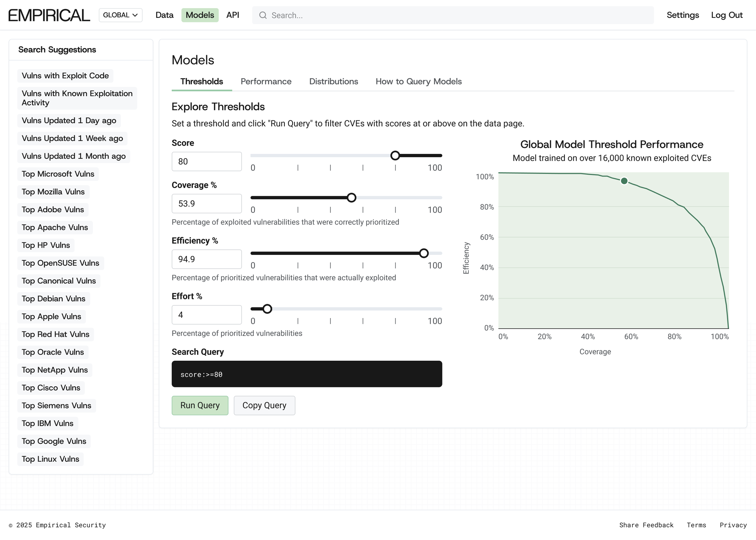Click the Efficiency % slider handle
This screenshot has width=756, height=540.
tap(423, 253)
